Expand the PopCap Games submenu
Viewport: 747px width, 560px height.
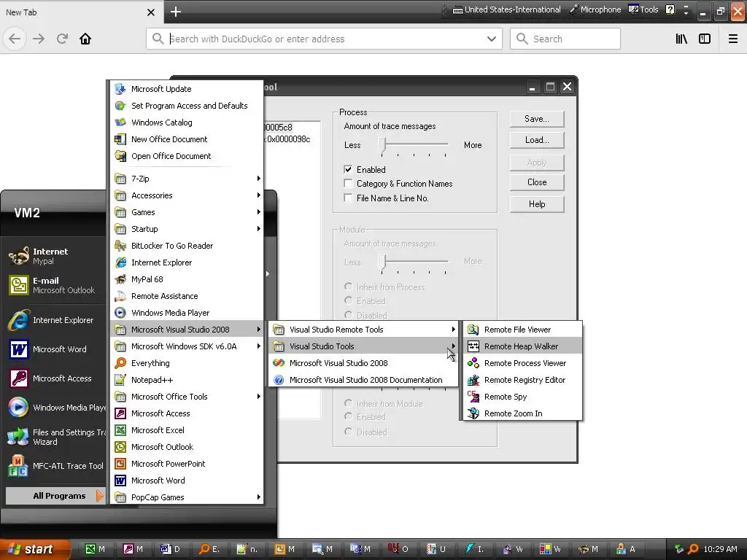187,497
